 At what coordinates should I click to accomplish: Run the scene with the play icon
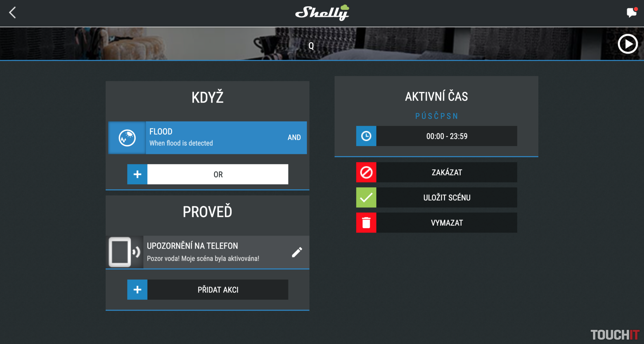(x=628, y=44)
